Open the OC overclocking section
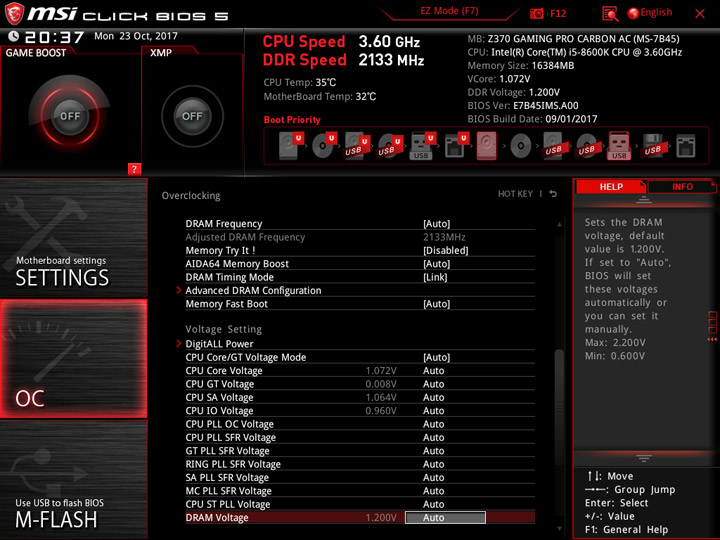This screenshot has width=720, height=540. pyautogui.click(x=73, y=359)
